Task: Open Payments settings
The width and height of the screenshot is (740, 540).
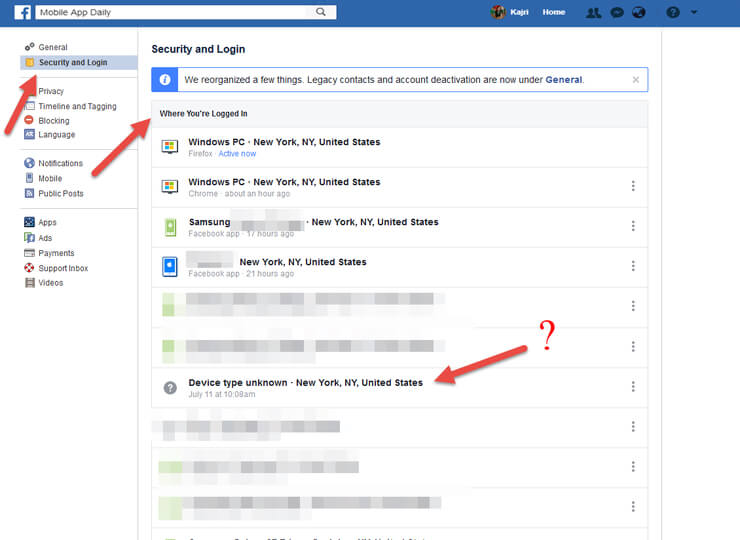Action: pyautogui.click(x=56, y=253)
